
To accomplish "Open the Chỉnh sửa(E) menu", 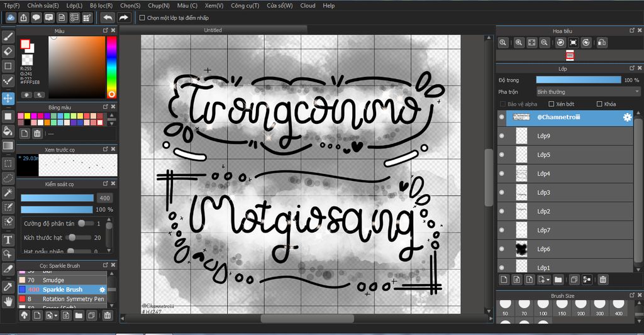I will coord(43,5).
